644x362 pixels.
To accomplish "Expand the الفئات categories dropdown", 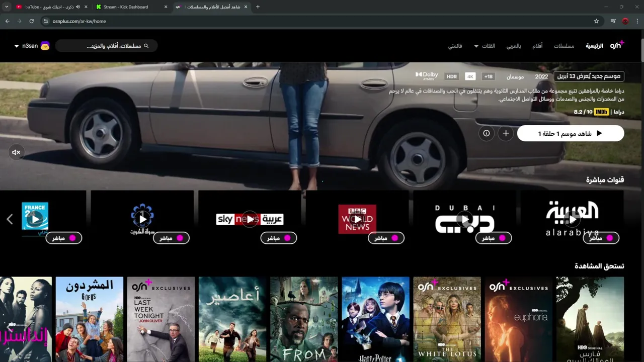I will tap(485, 46).
